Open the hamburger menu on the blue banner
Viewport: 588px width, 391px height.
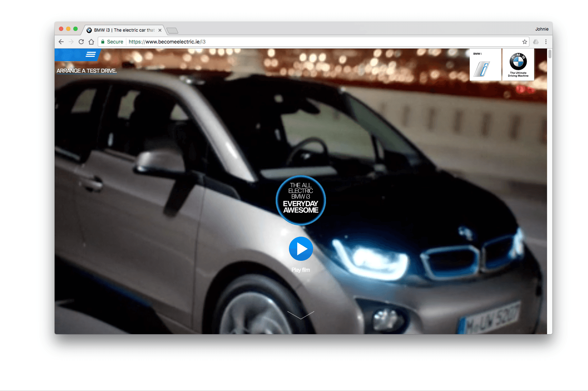click(x=91, y=54)
